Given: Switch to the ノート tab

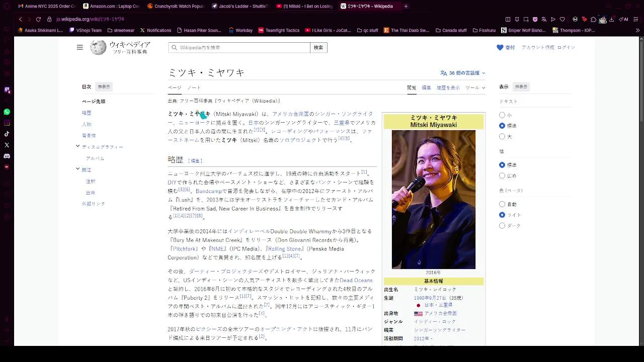Looking at the screenshot, I should 194,87.
